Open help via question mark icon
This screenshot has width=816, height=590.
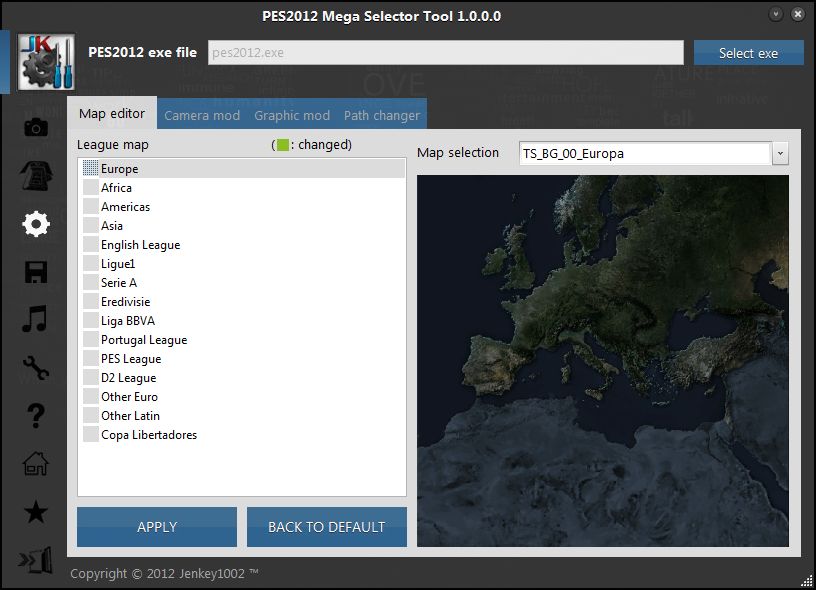tap(36, 416)
